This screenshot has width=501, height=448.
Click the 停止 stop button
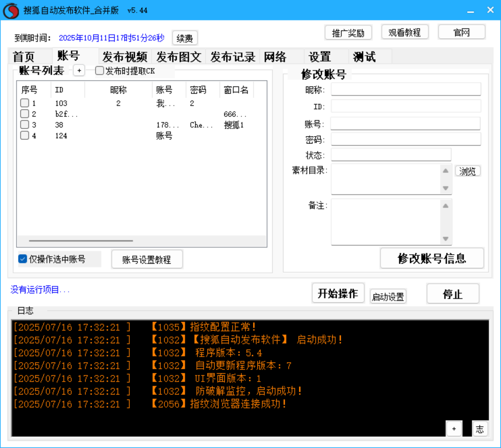click(x=453, y=293)
